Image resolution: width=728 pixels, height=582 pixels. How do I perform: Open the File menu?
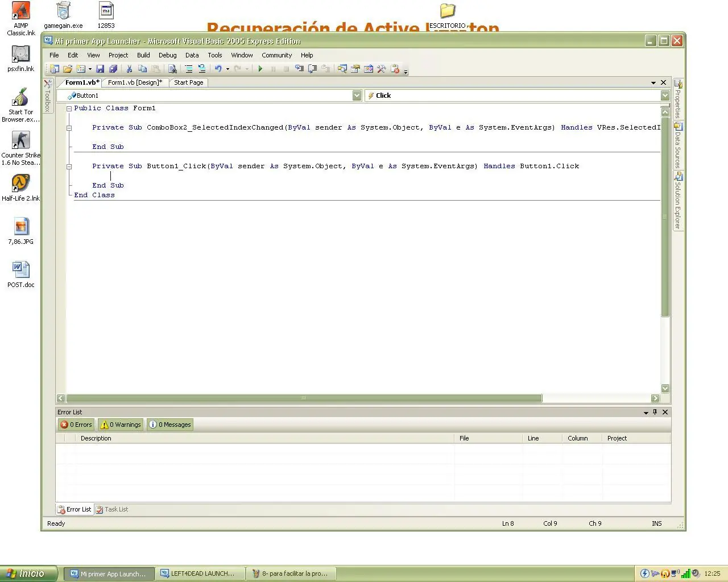click(54, 55)
